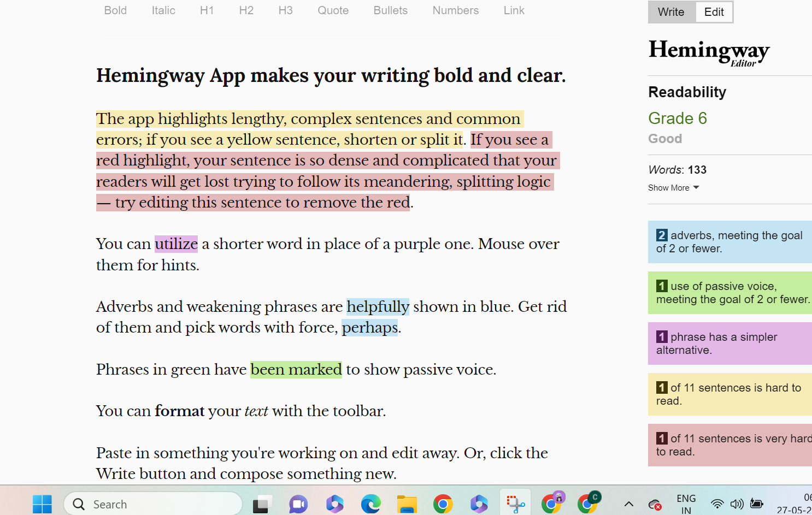
Task: Apply Numbers list formatting
Action: pos(455,10)
